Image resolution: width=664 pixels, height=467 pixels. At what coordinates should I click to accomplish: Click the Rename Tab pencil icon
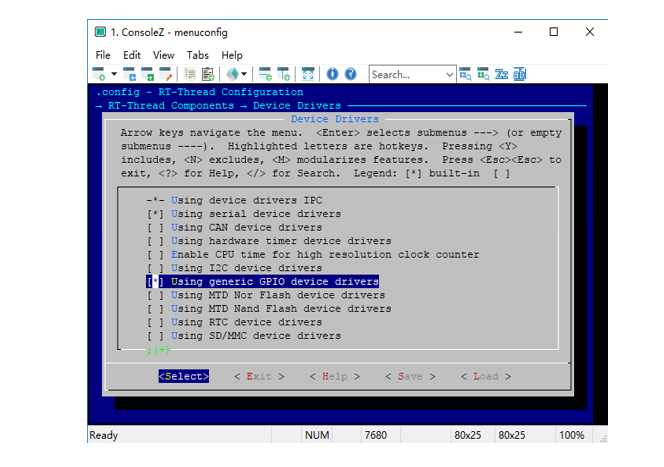coord(166,74)
